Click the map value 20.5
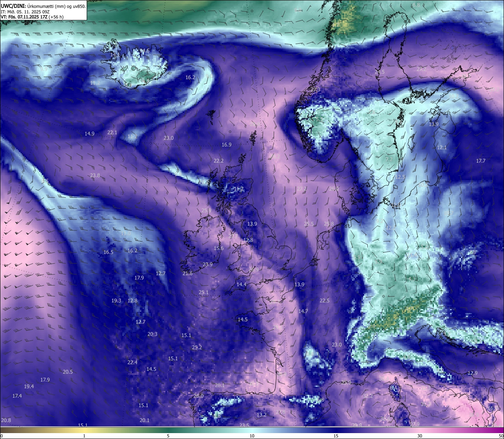The width and height of the screenshot is (504, 439). pos(68,372)
